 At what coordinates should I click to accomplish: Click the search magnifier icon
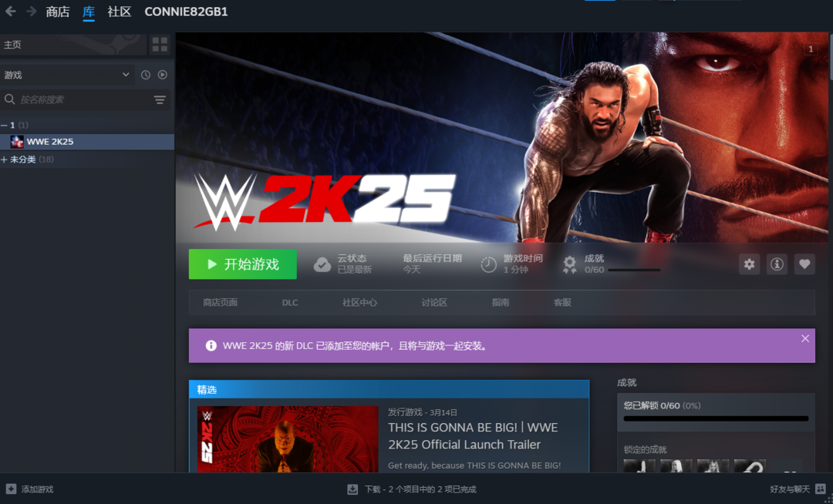tap(9, 99)
